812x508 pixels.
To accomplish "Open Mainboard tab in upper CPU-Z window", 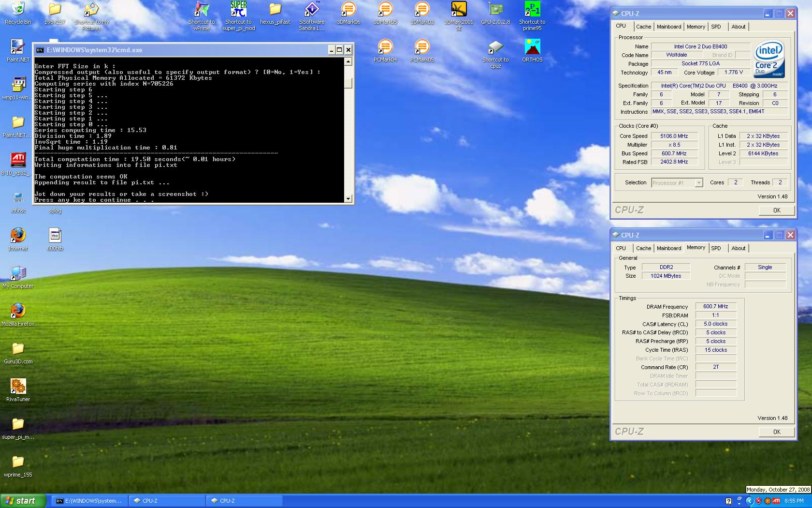I will click(669, 27).
